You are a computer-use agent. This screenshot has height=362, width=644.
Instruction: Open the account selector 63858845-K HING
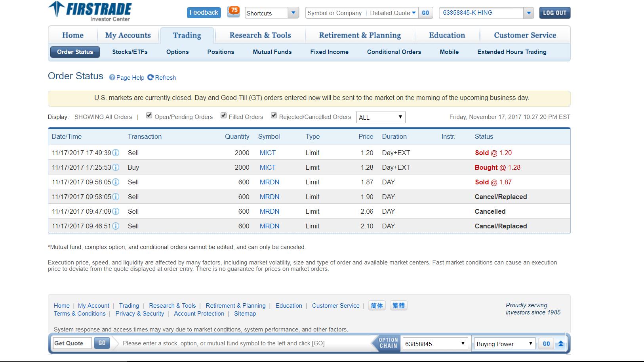pyautogui.click(x=486, y=13)
